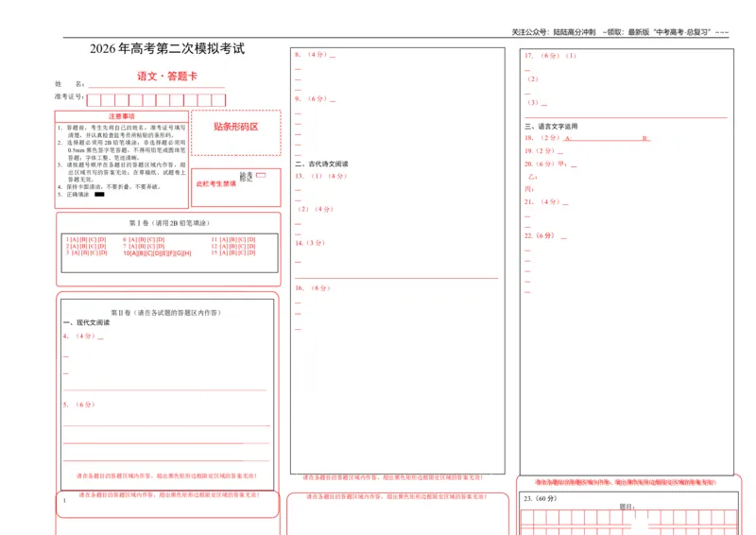Click the 三、语言文字运用 section heading
Screen dimensions: 756x535
tap(551, 127)
